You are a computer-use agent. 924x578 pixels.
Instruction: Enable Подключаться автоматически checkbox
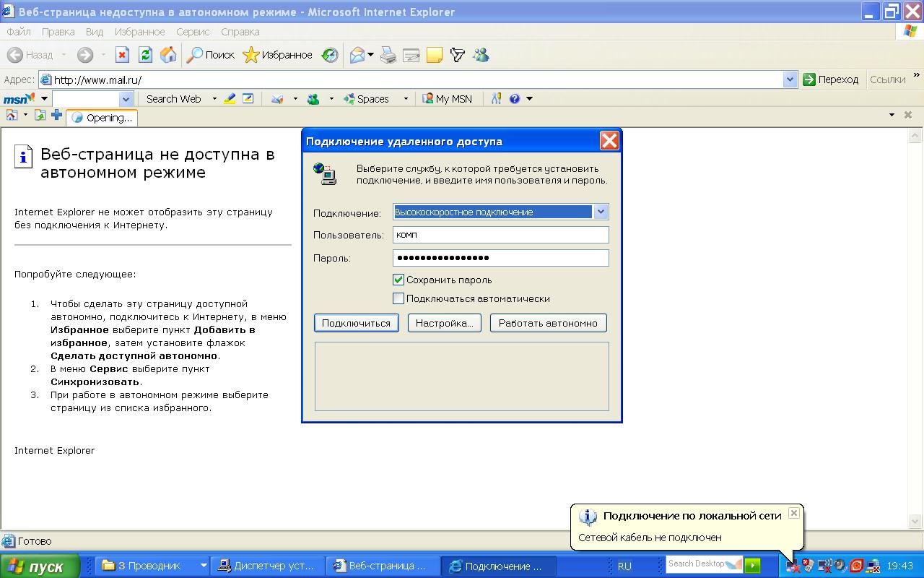pyautogui.click(x=398, y=298)
